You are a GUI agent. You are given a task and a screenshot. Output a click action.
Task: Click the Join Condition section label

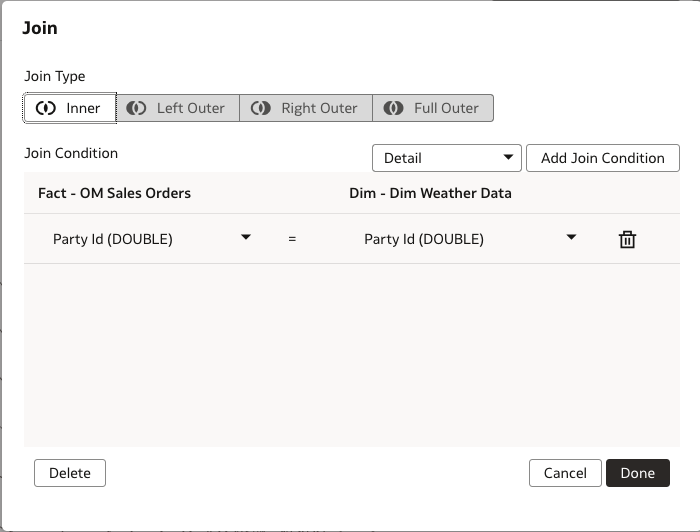click(x=71, y=153)
